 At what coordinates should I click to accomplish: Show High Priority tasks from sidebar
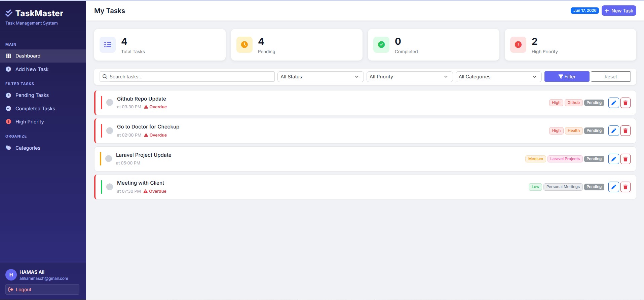pyautogui.click(x=43, y=122)
